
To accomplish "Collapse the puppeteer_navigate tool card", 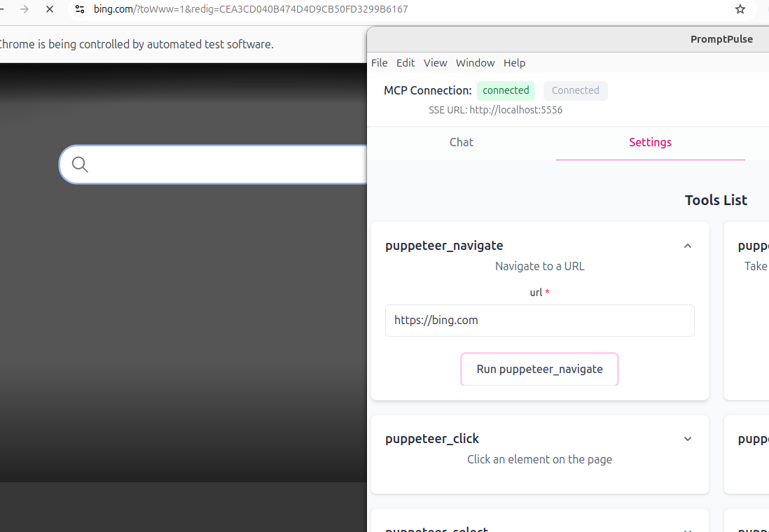I will [688, 246].
